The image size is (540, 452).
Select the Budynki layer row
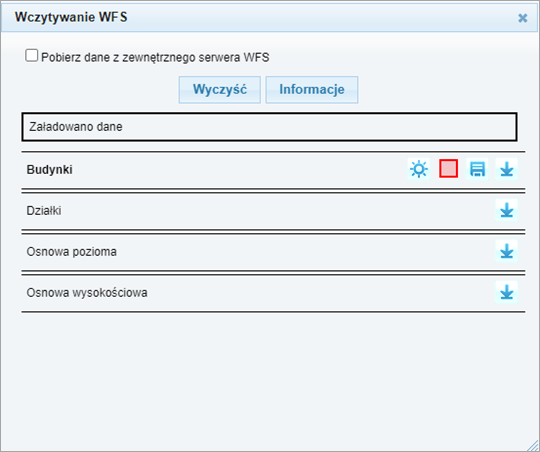coord(273,170)
